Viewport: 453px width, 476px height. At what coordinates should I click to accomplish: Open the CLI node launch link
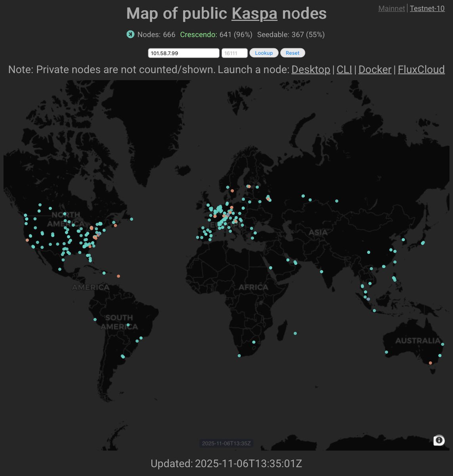pyautogui.click(x=344, y=69)
